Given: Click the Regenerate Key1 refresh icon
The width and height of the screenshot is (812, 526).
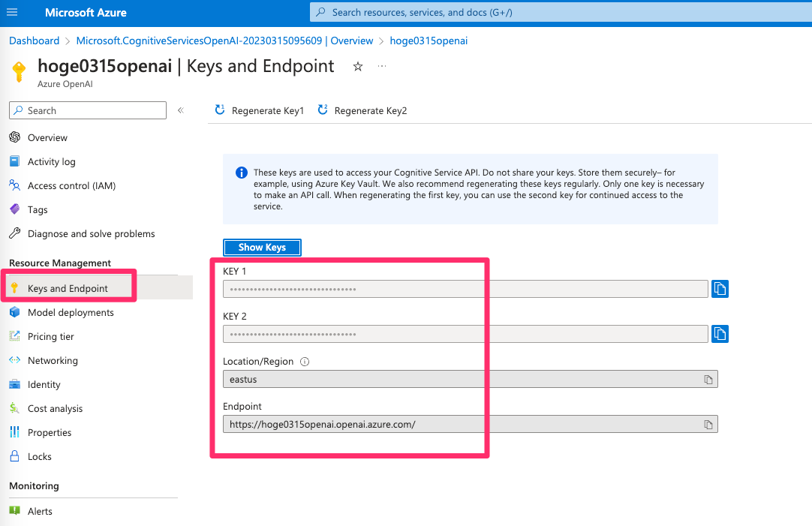Looking at the screenshot, I should tap(220, 110).
